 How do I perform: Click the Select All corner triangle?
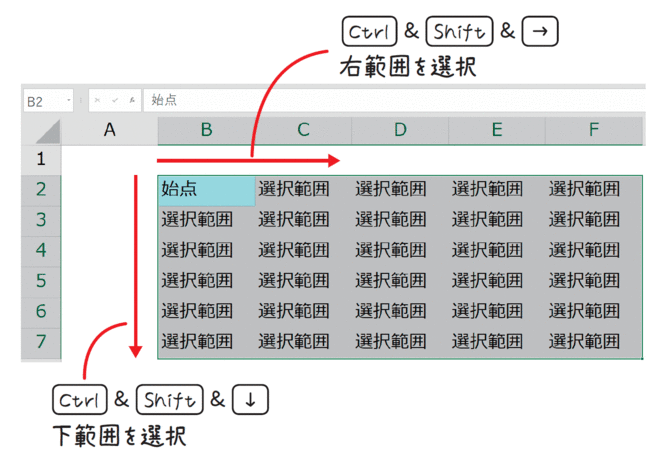(x=48, y=132)
